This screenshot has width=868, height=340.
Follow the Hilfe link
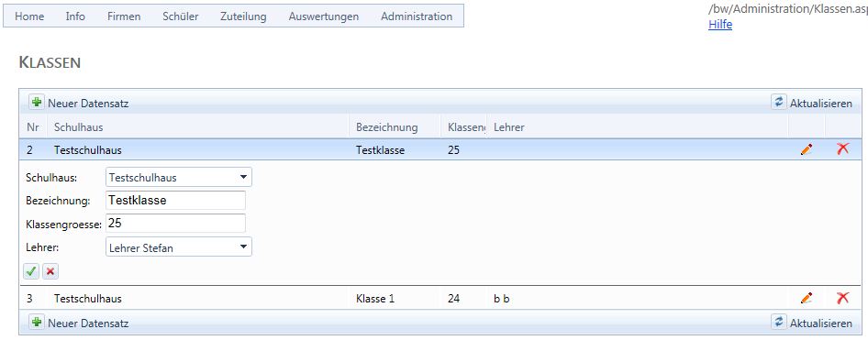pyautogui.click(x=720, y=25)
